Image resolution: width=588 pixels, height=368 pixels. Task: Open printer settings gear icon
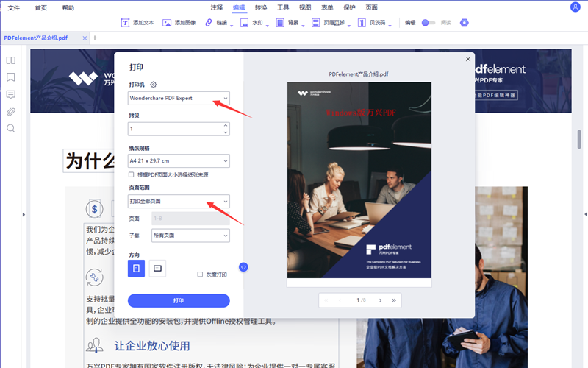(x=154, y=85)
